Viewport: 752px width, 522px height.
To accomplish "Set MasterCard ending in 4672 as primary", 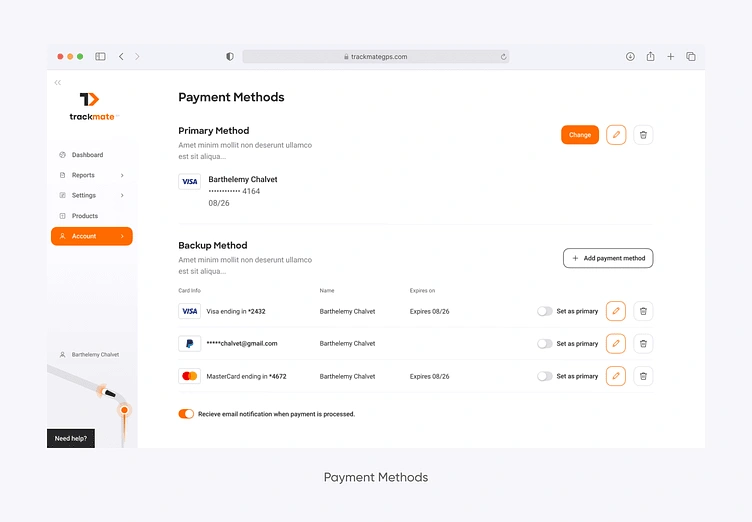I will coord(545,376).
